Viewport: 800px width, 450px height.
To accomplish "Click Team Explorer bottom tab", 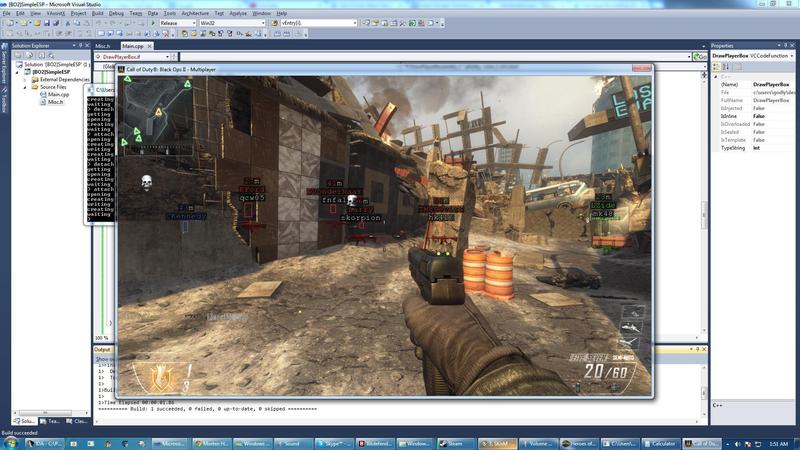I will 49,421.
